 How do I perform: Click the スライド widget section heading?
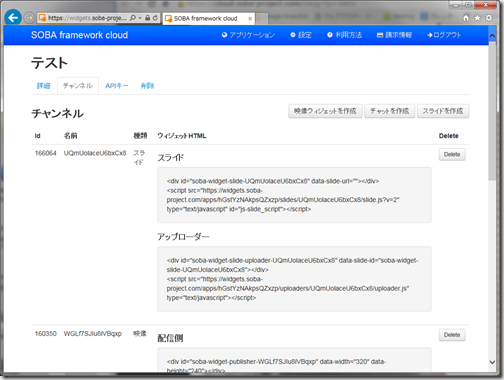pyautogui.click(x=171, y=157)
